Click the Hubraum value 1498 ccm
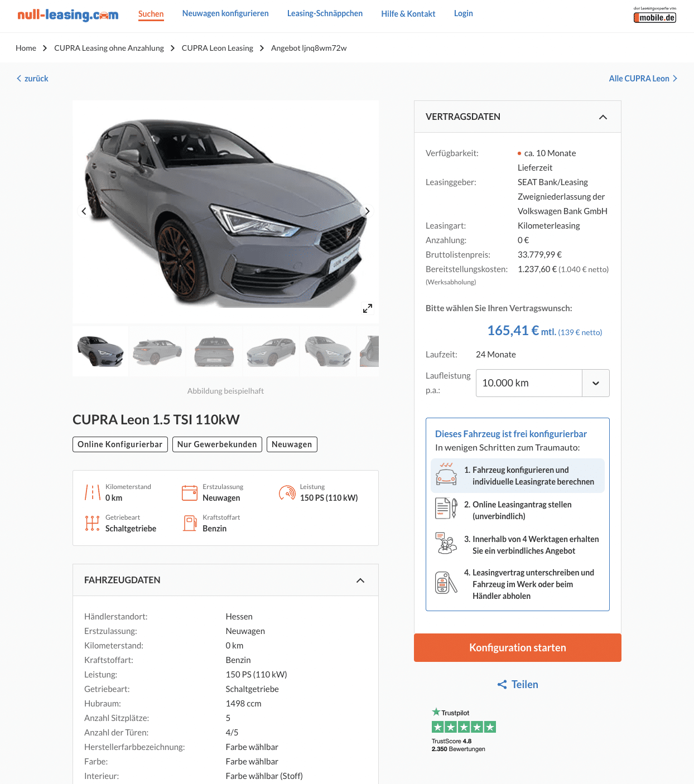694x784 pixels. coord(243,704)
